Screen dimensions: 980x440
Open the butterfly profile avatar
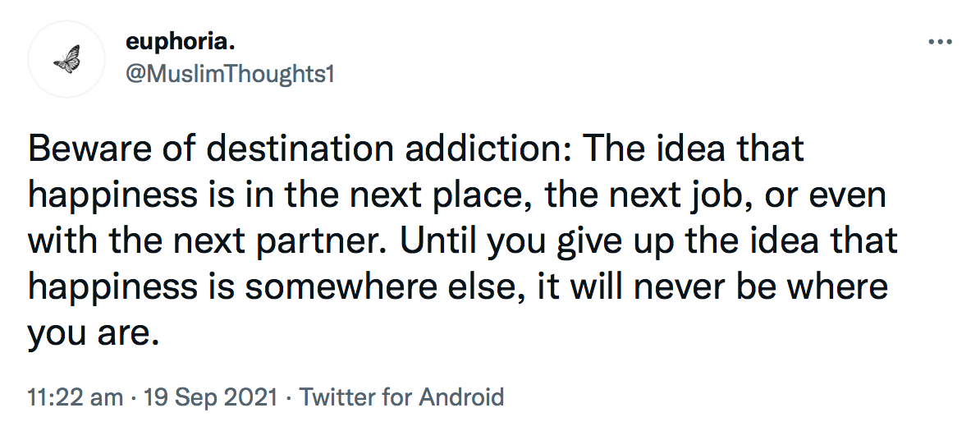point(66,59)
